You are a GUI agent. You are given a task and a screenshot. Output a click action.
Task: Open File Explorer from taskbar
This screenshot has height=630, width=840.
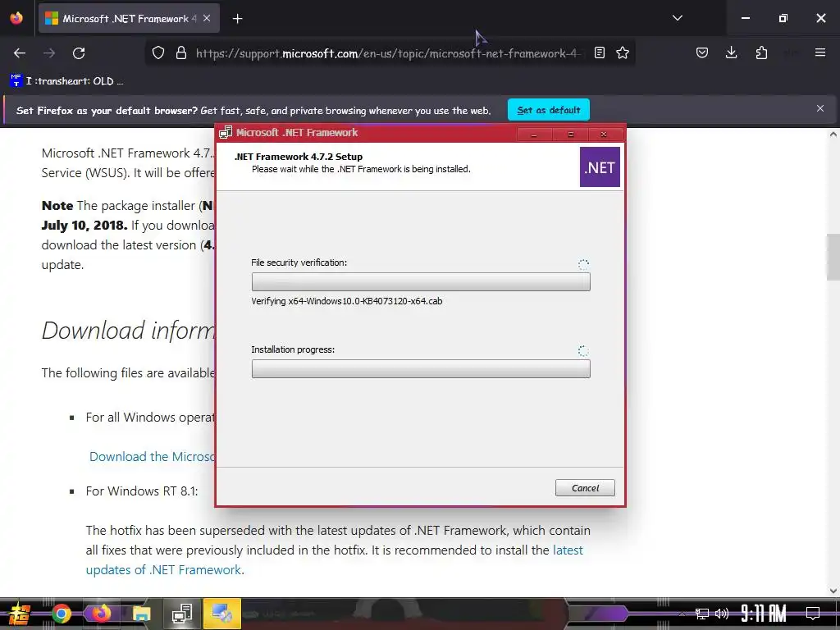pos(141,614)
